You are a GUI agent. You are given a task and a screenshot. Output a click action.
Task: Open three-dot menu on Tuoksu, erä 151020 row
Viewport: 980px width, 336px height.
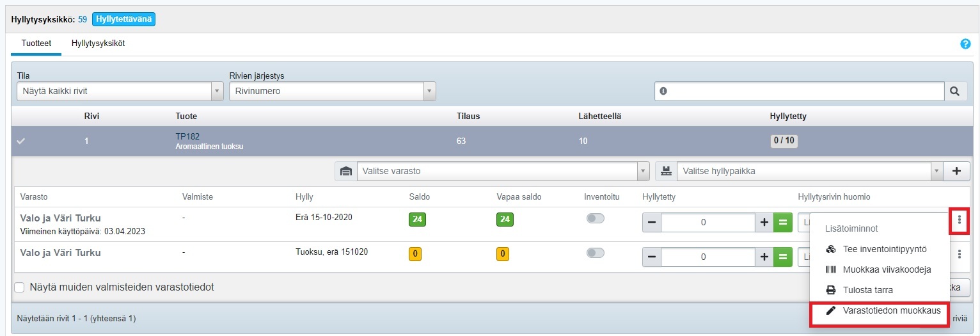959,255
